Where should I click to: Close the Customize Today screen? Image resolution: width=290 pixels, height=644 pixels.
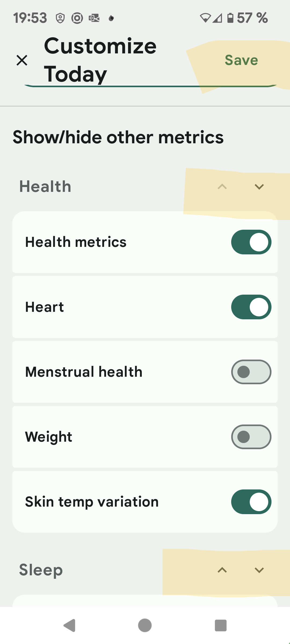pos(22,60)
